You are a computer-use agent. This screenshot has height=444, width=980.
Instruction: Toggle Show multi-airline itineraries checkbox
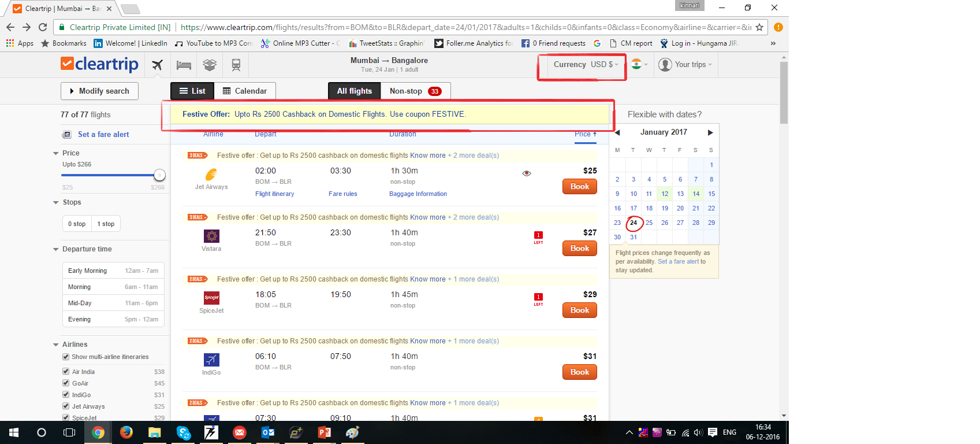[x=66, y=357]
